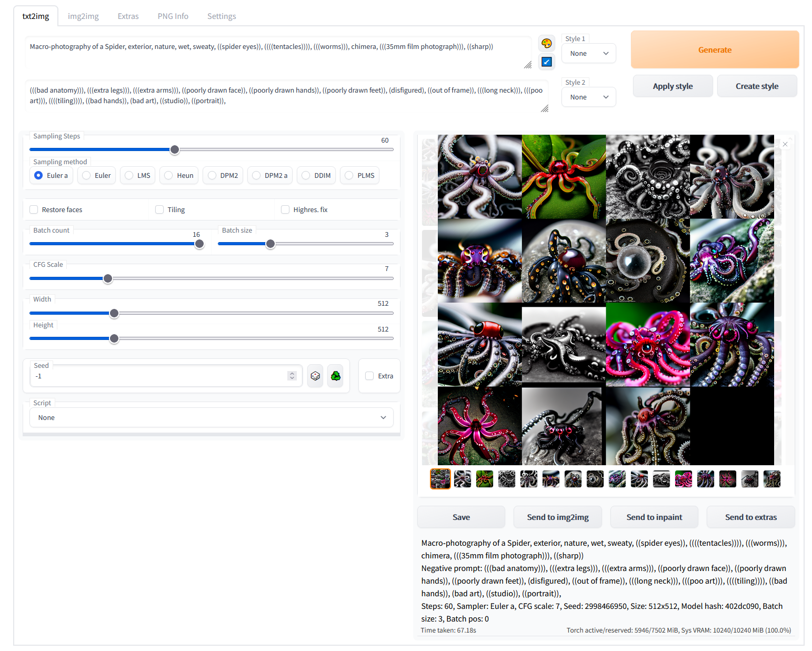This screenshot has height=651, width=812.
Task: Enable the Restore faces checkbox
Action: click(x=34, y=209)
